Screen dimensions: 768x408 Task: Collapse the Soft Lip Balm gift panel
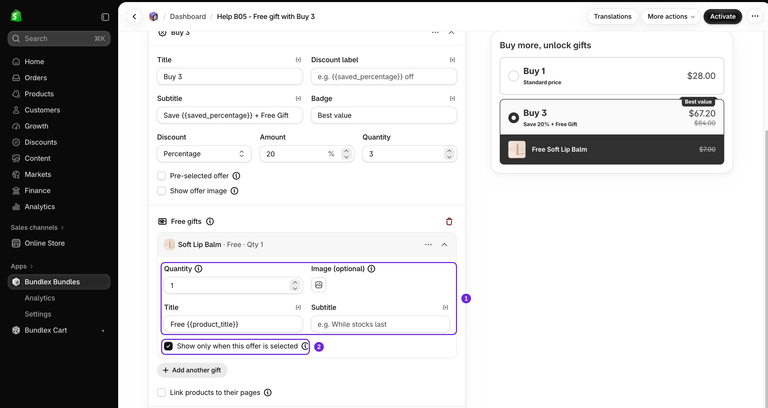[444, 244]
